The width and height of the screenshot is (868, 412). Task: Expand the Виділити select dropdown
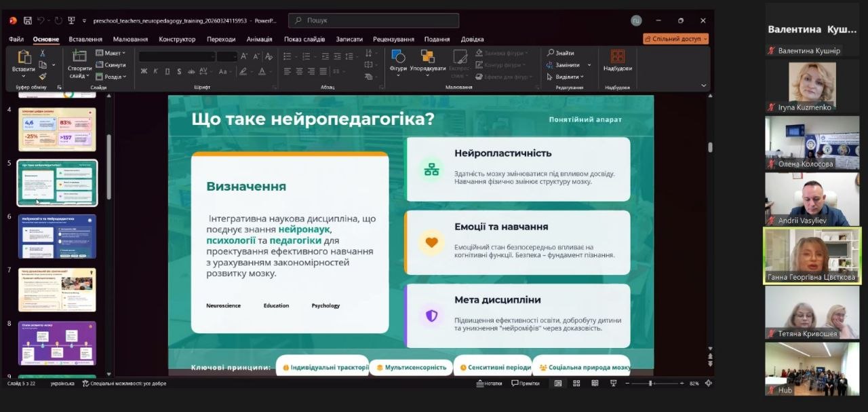(567, 77)
